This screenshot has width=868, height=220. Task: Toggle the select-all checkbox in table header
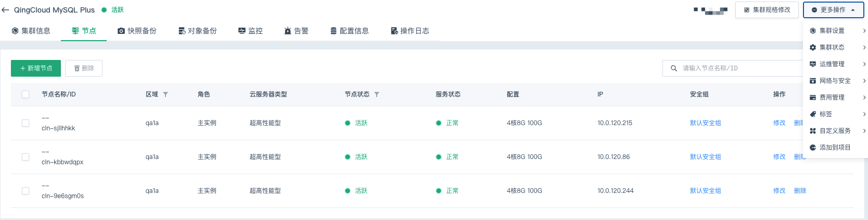point(25,94)
